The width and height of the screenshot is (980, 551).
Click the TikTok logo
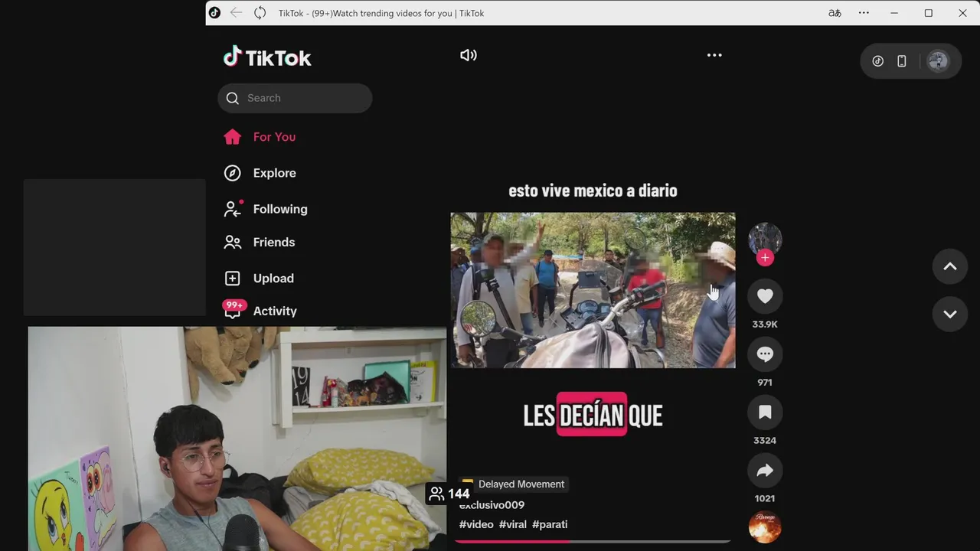click(267, 57)
